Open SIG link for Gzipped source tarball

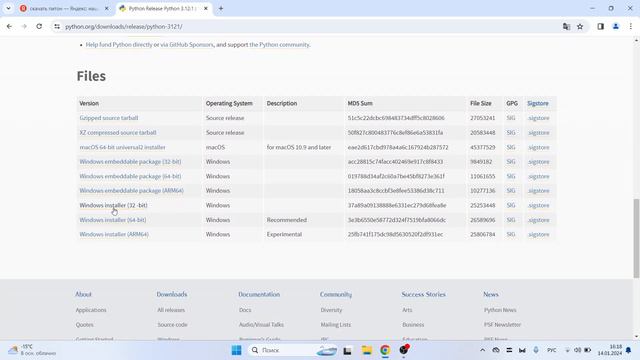tap(511, 118)
